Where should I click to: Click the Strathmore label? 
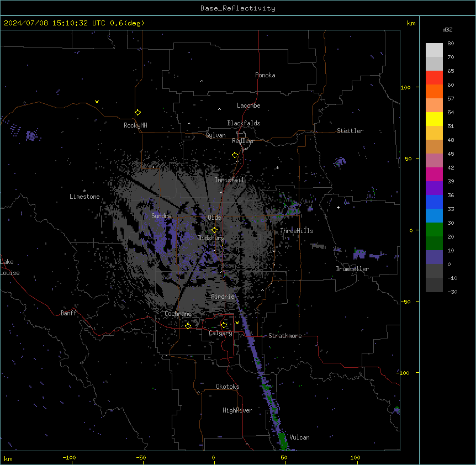tap(285, 336)
